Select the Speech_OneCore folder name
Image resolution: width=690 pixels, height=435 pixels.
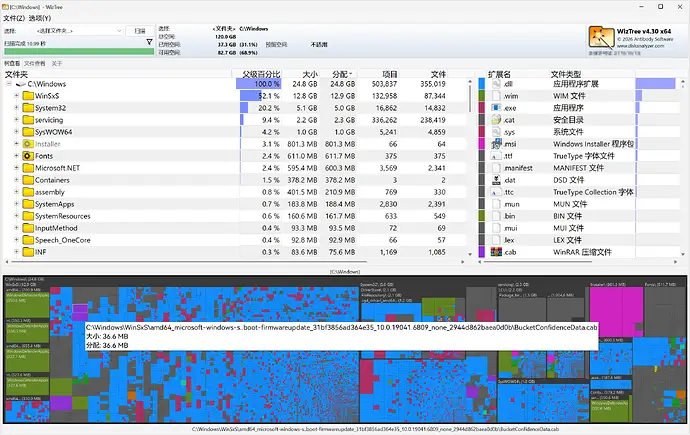click(62, 240)
